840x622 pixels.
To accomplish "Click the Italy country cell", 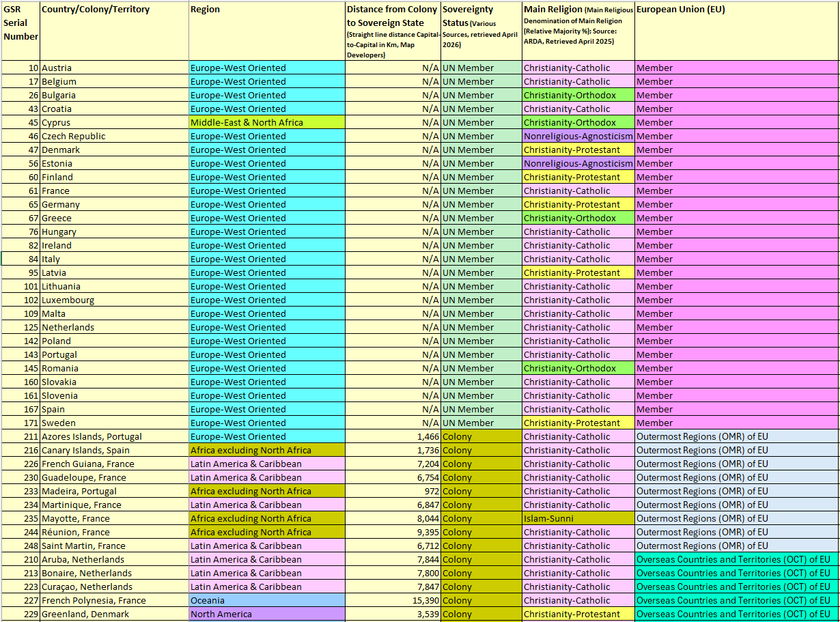I will (x=114, y=259).
